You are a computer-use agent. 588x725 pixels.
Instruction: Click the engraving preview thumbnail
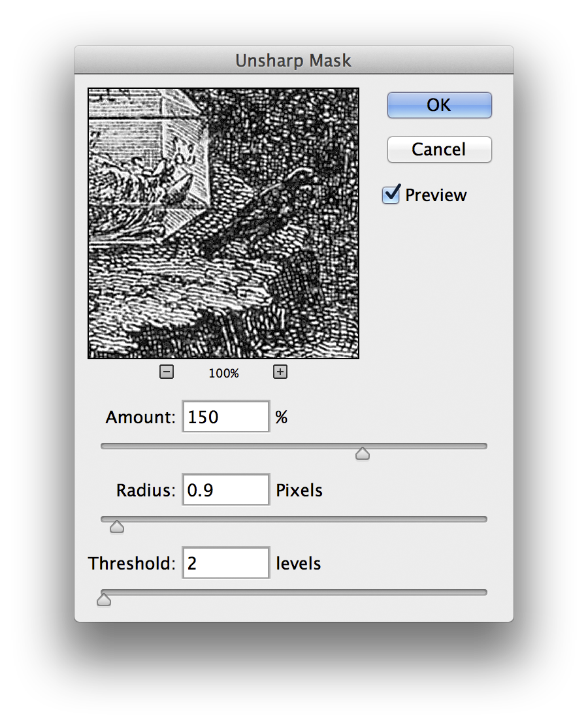223,223
